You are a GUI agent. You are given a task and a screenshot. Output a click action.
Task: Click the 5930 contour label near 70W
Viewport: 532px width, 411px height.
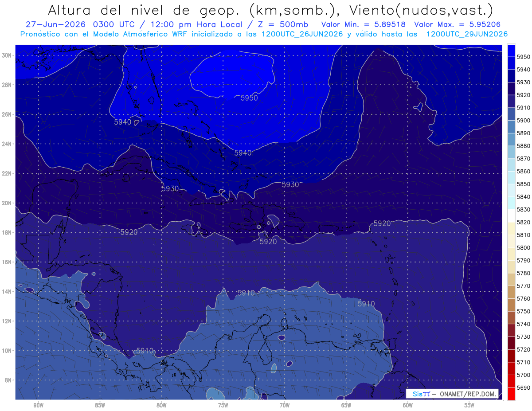click(290, 184)
